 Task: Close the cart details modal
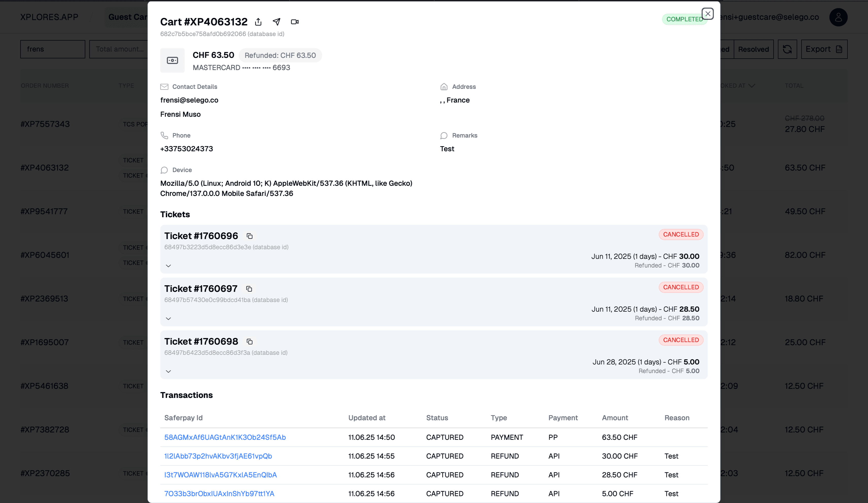point(708,14)
